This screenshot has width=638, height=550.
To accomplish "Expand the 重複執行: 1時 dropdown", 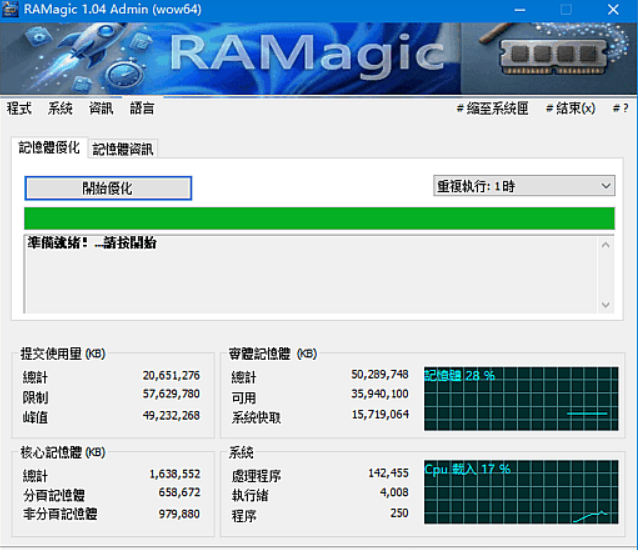I will [524, 186].
